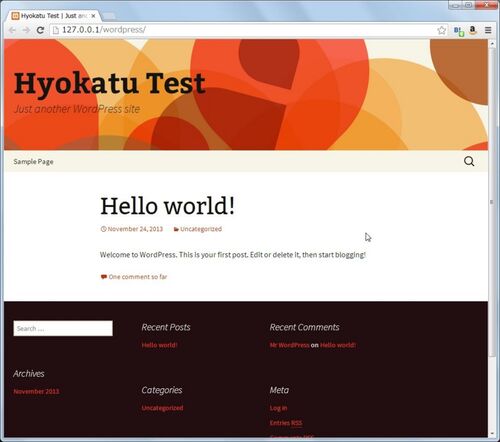Click the Welcome to WordPress post text
Viewport: 500px width, 442px height.
(x=233, y=255)
